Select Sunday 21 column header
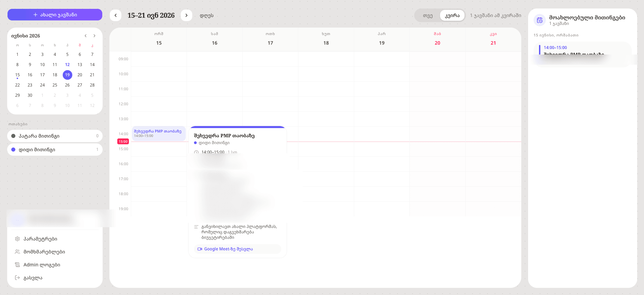 tap(493, 39)
